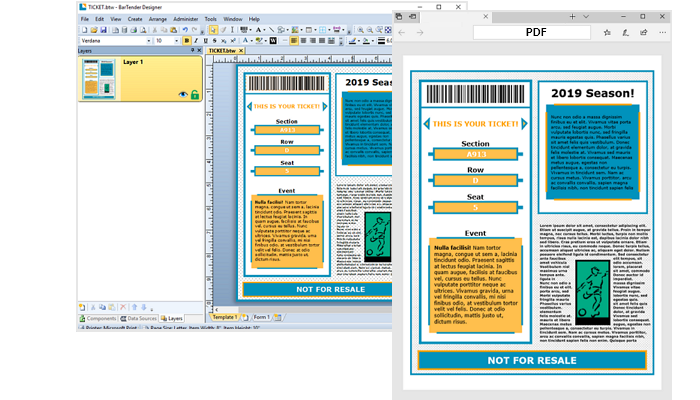
Task: Switch to the Form 1 tab
Action: (x=262, y=317)
